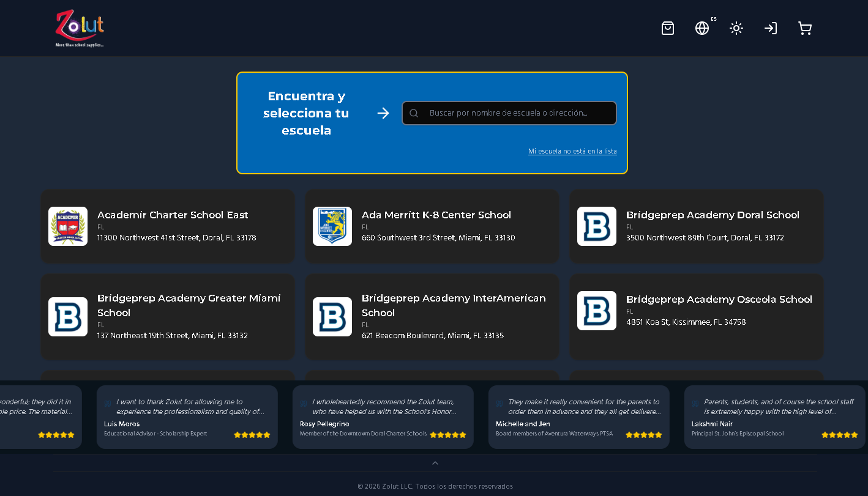Click the login arrow icon
Viewport: 868px width, 496px height.
coord(771,28)
